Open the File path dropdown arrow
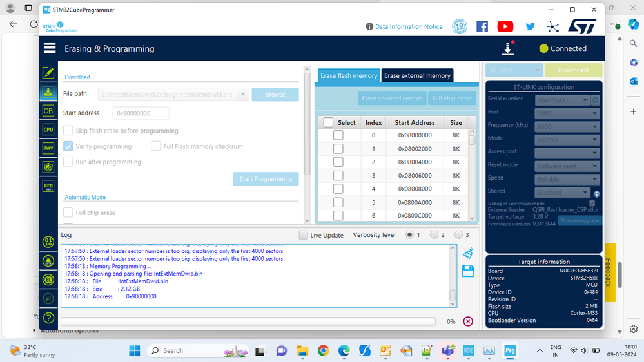Image resolution: width=644 pixels, height=362 pixels. coord(243,95)
